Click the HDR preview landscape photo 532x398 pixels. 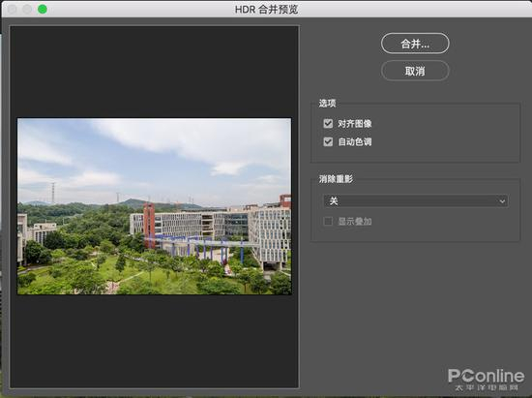[x=155, y=206]
